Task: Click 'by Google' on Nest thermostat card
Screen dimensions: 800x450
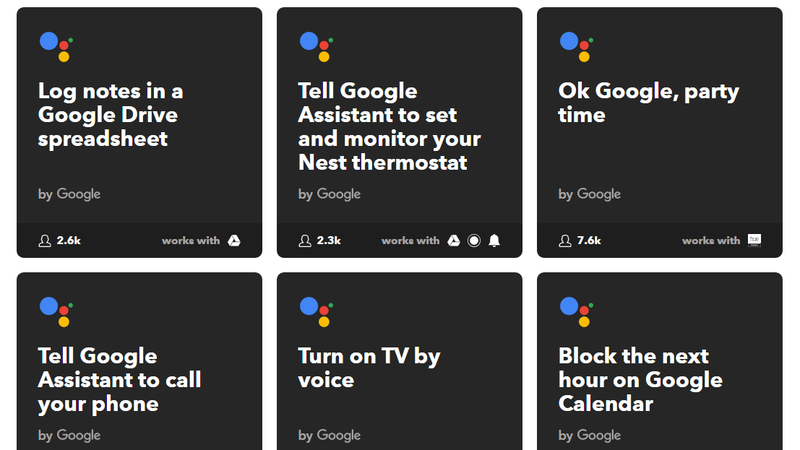Action: tap(330, 194)
